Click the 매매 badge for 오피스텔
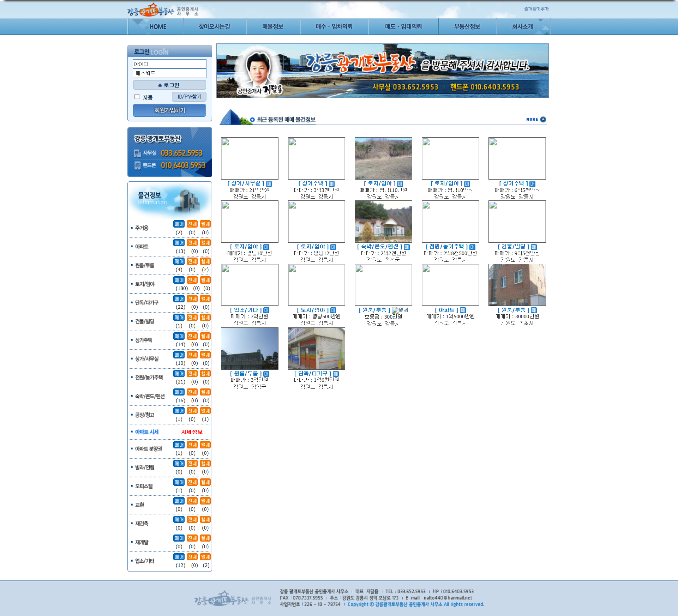This screenshot has height=616, width=678. point(179,482)
